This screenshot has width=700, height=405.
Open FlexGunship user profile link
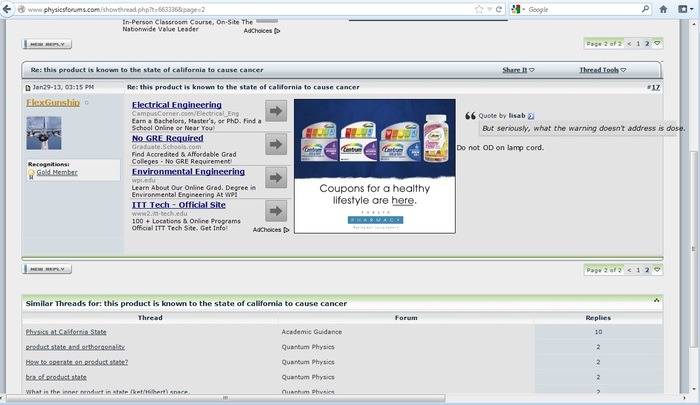[53, 103]
